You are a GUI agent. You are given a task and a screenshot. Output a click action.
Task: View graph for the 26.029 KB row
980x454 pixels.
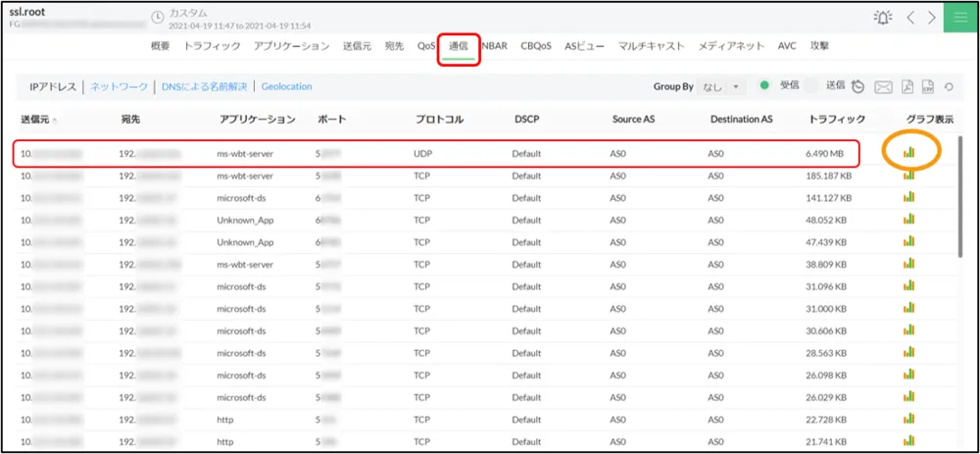908,398
